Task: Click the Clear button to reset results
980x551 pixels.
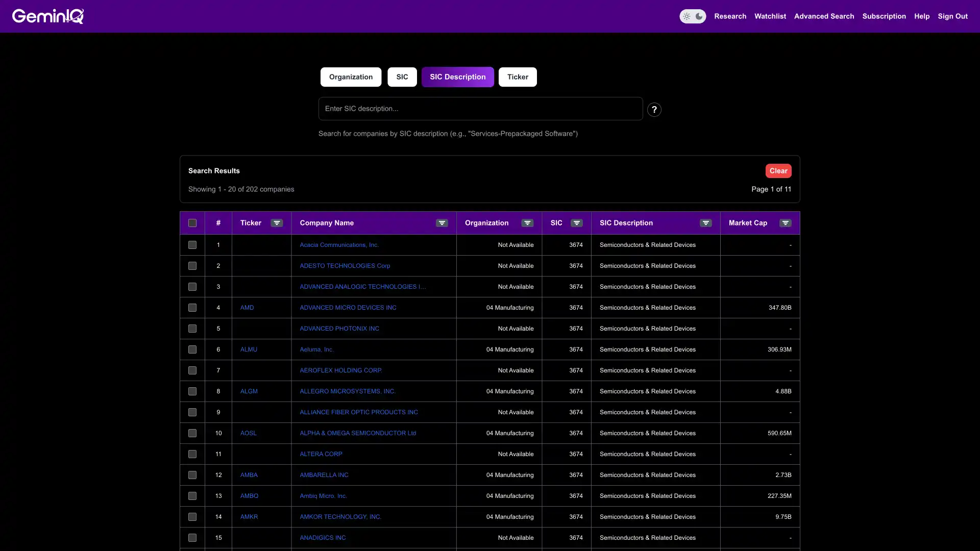Action: click(x=778, y=170)
